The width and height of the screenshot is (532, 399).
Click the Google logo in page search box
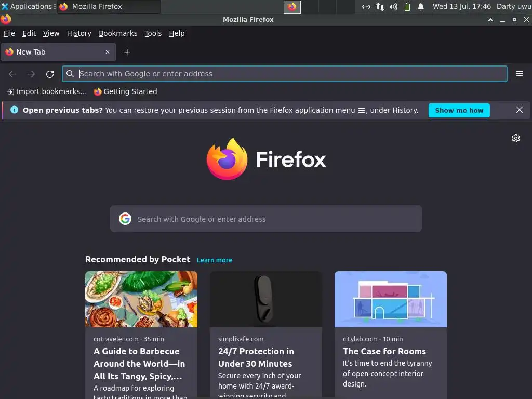point(125,219)
